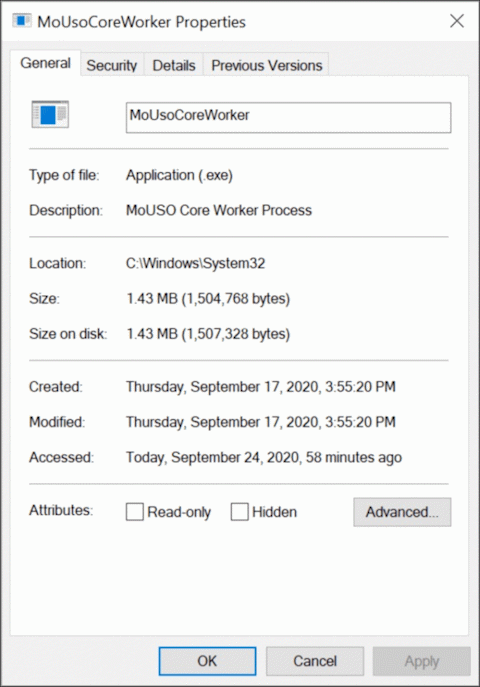Click the Created date value
This screenshot has height=687, width=480.
261,387
